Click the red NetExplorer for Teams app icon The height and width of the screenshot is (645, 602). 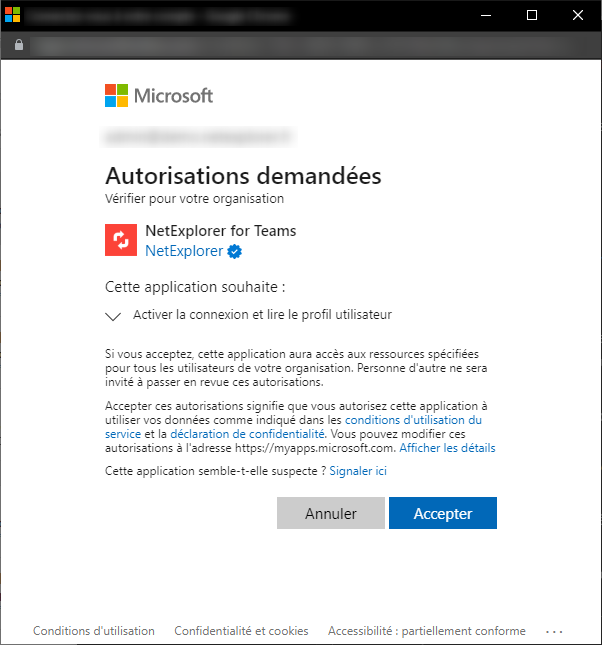click(121, 240)
